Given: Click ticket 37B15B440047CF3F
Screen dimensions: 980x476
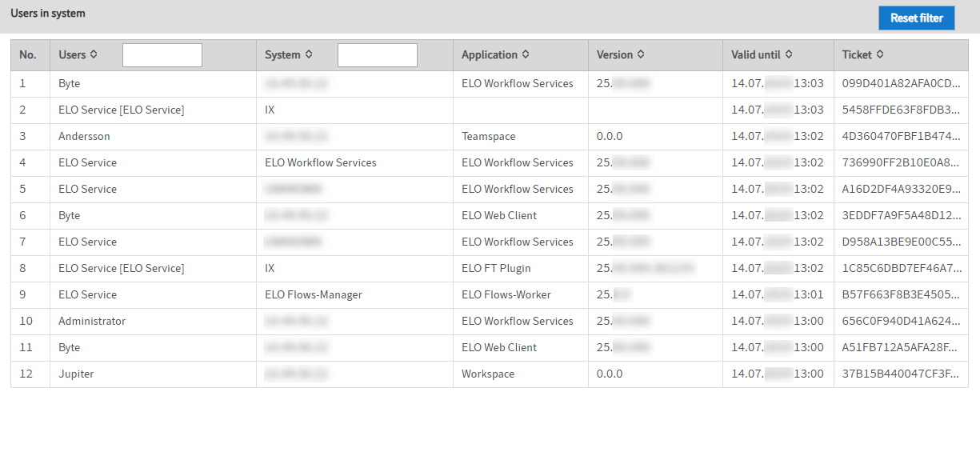Looking at the screenshot, I should [x=902, y=374].
